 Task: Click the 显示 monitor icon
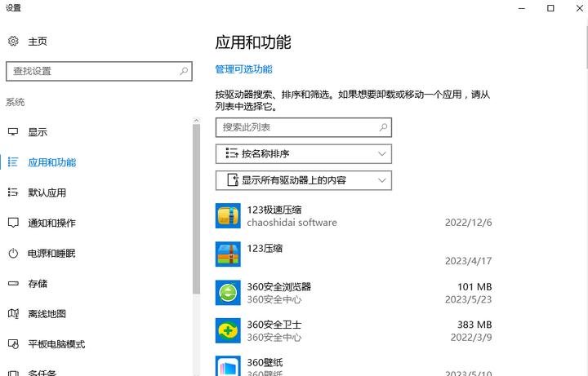point(13,132)
